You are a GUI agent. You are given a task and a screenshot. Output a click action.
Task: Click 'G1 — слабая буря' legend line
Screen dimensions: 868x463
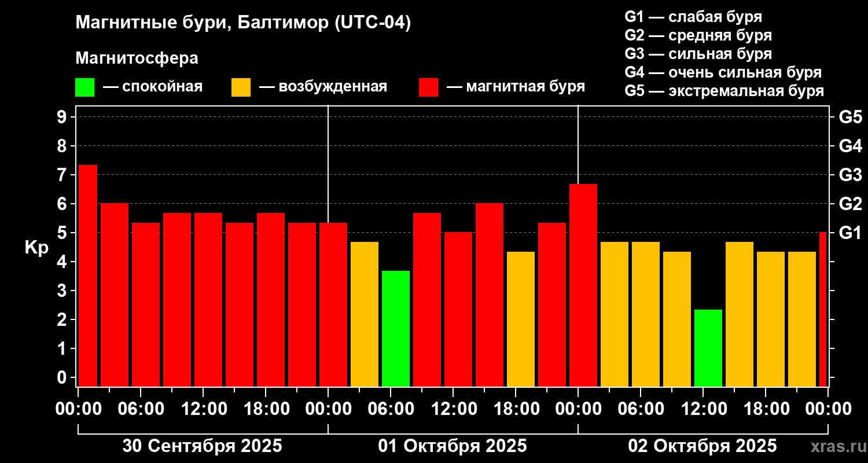[693, 17]
